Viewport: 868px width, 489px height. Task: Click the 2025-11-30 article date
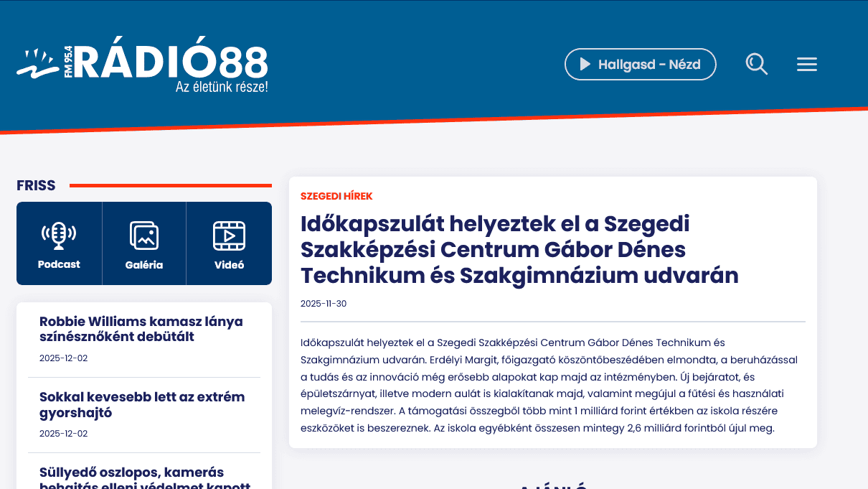coord(323,303)
